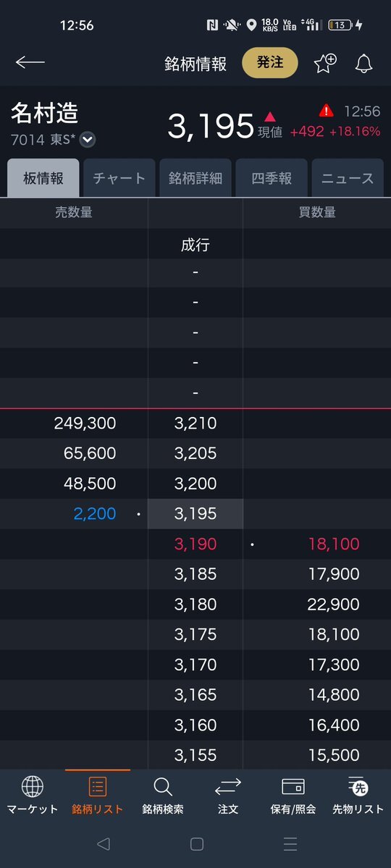The width and height of the screenshot is (391, 868).
Task: Add stock to favorites with star icon
Action: [x=324, y=63]
